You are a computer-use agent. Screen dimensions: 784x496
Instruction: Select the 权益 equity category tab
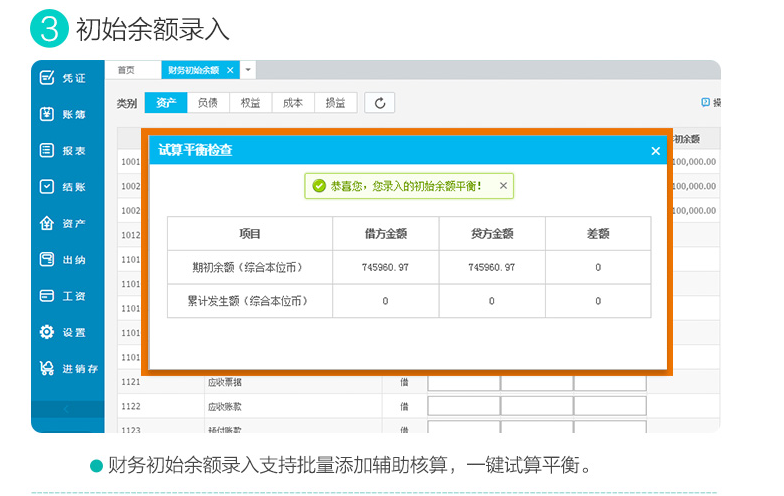(250, 103)
